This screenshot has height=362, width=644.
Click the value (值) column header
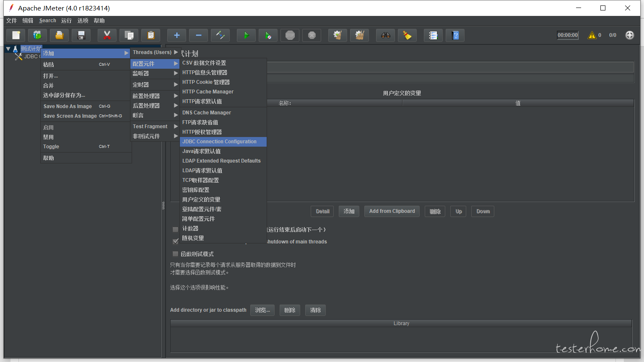pos(518,103)
